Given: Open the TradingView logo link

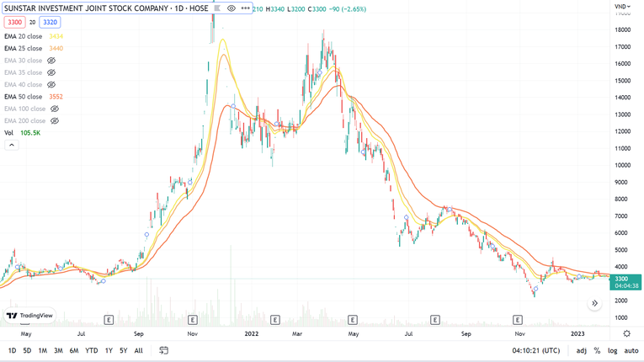Looking at the screenshot, I should (30, 316).
